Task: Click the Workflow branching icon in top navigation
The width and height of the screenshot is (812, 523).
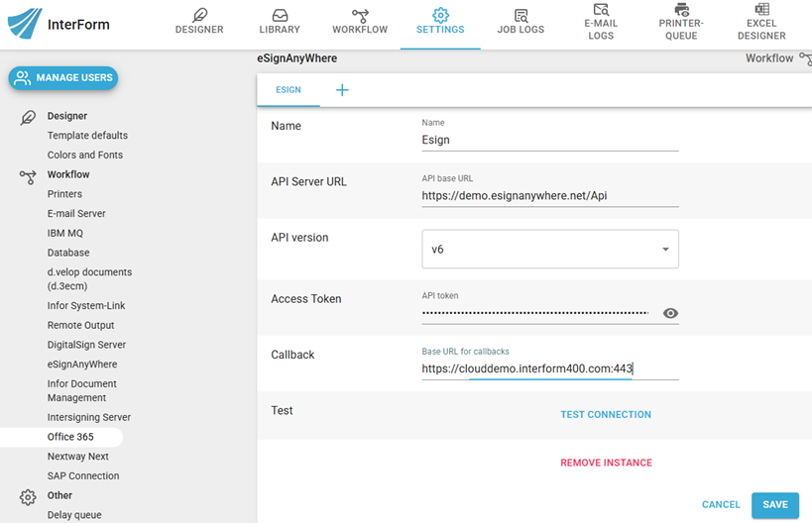Action: pyautogui.click(x=360, y=15)
